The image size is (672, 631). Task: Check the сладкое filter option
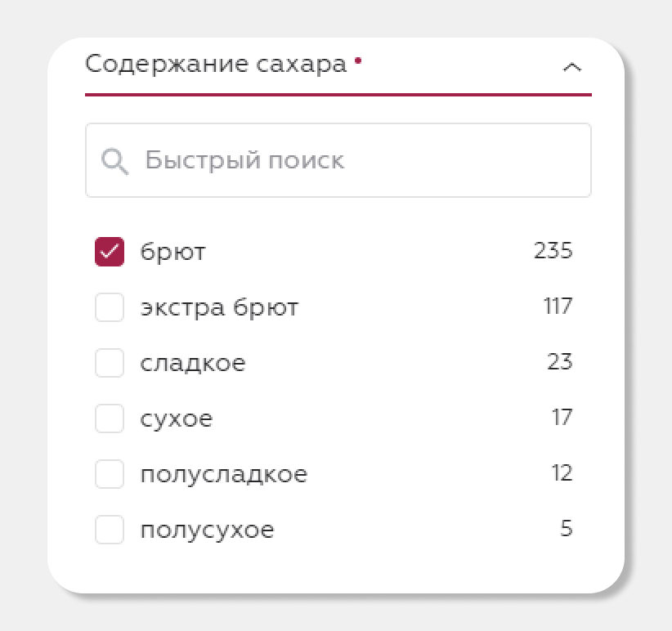[x=109, y=362]
